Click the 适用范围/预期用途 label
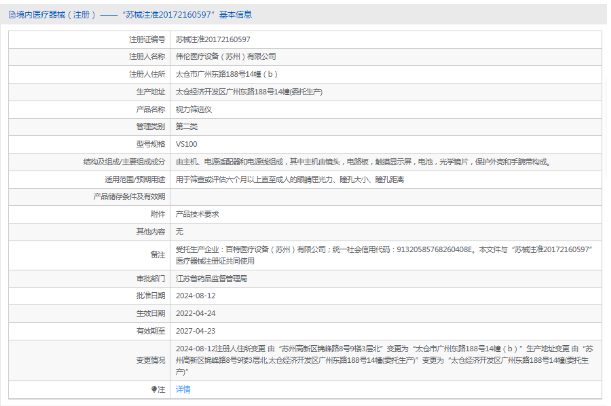The width and height of the screenshot is (611, 406). point(134,180)
